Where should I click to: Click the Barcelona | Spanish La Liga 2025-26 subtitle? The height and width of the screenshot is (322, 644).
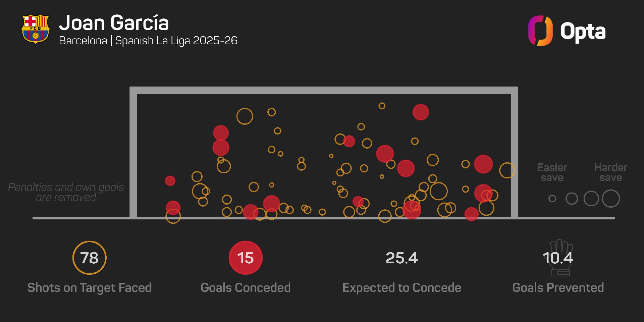click(148, 41)
